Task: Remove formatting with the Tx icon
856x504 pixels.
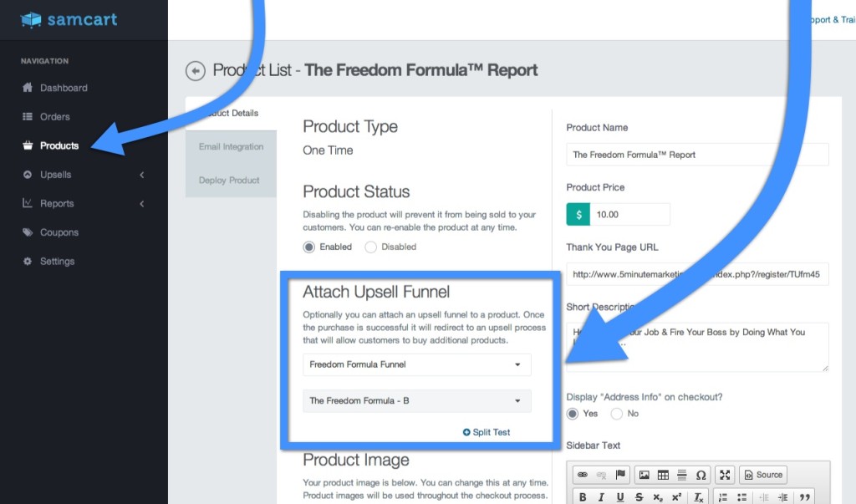Action: click(698, 497)
